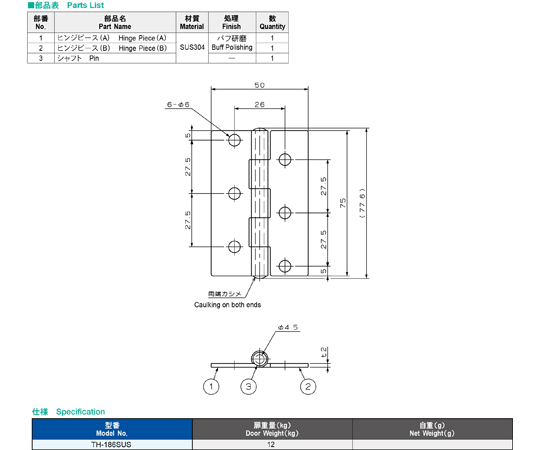Click the 'Quantity' column header
The width and height of the screenshot is (540, 450).
tap(272, 22)
